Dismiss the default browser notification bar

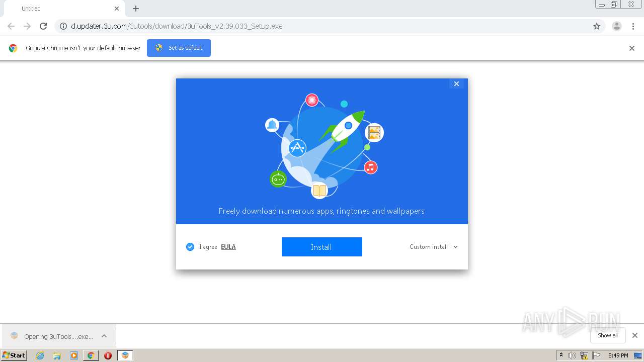tap(632, 48)
